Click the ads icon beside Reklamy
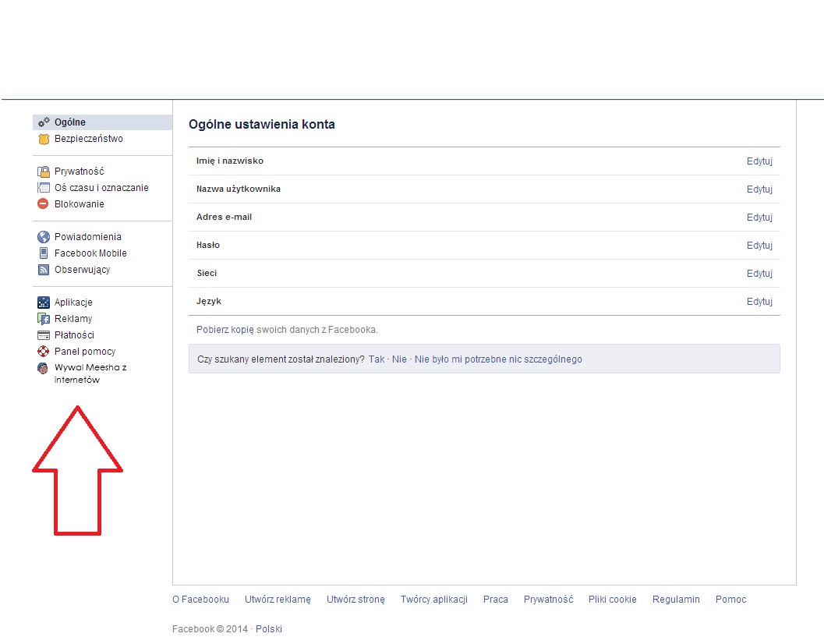This screenshot has height=644, width=824. [x=44, y=319]
